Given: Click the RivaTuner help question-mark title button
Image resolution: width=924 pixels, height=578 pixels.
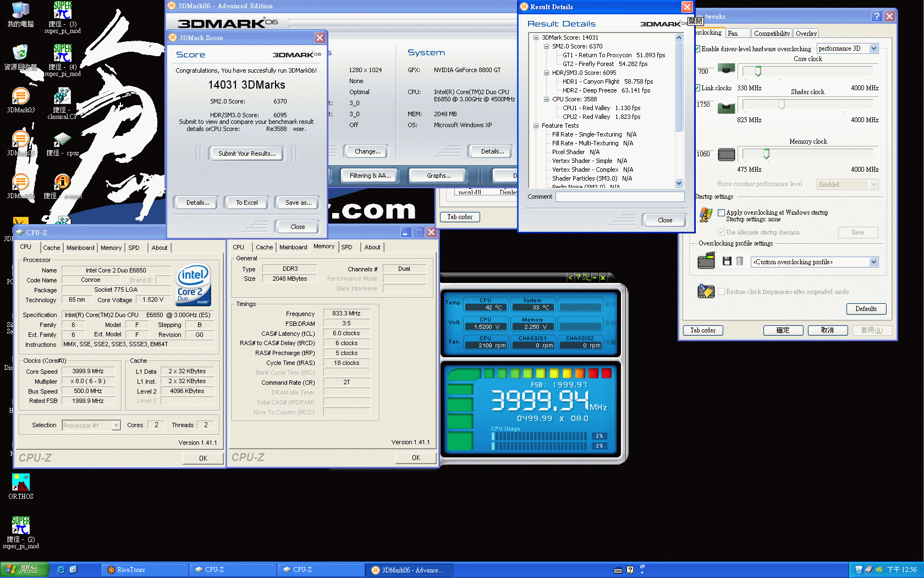Looking at the screenshot, I should [877, 17].
